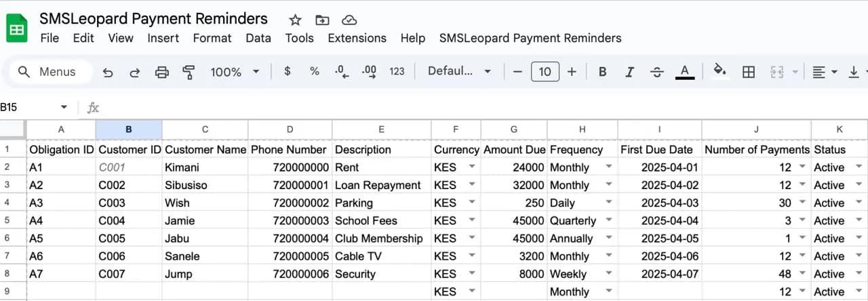
Task: Toggle bold formatting
Action: pos(602,72)
